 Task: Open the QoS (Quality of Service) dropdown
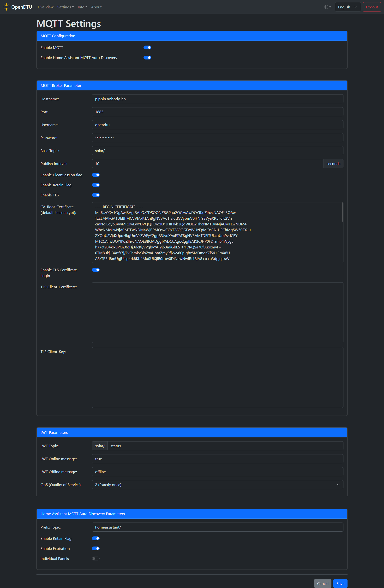pos(217,485)
